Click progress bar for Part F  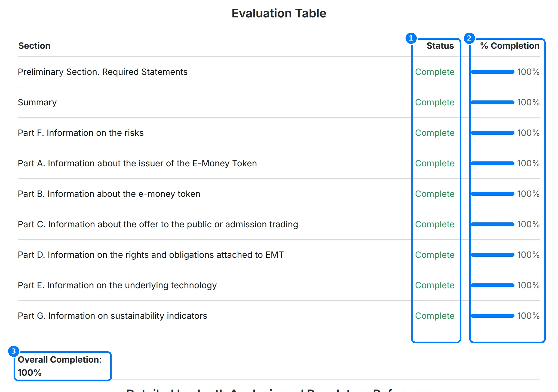(x=493, y=133)
